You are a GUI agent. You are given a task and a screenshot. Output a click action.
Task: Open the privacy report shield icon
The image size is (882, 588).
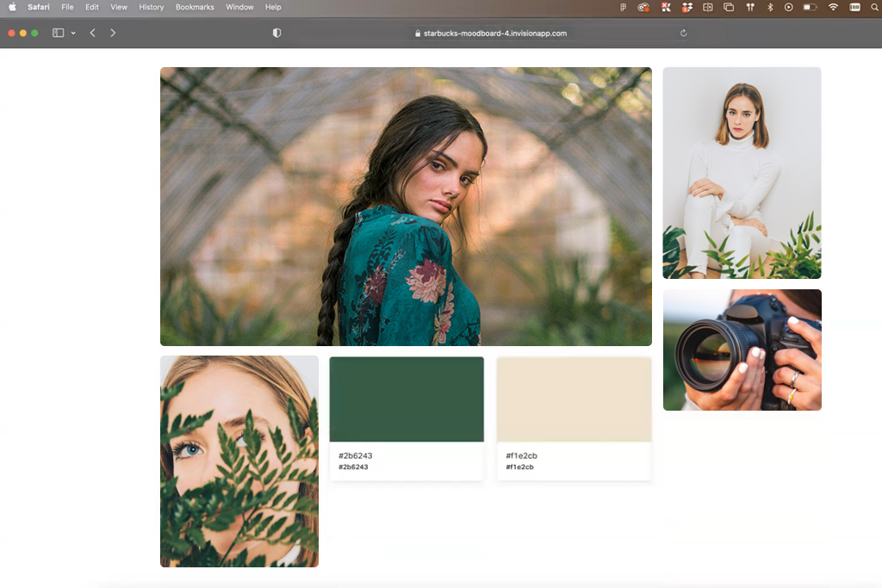click(276, 34)
